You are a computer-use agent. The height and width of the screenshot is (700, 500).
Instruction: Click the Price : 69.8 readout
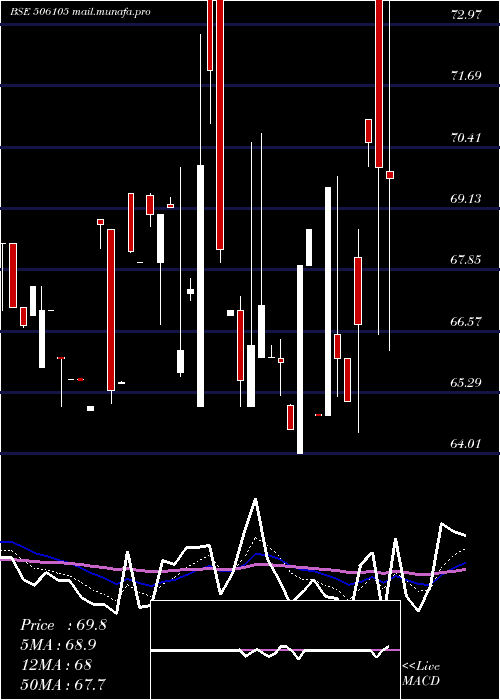pyautogui.click(x=63, y=625)
